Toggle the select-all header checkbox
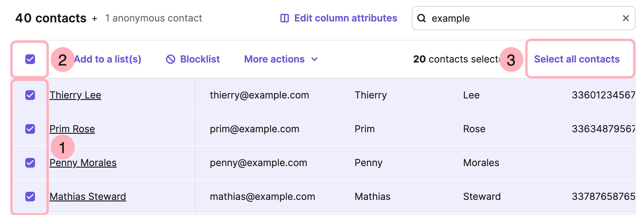This screenshot has height=215, width=644. (x=30, y=59)
